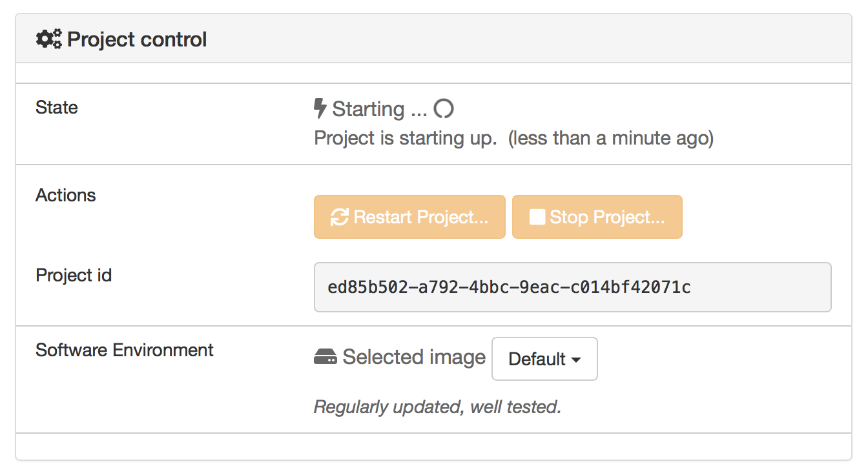Click the caret arrow on the Default dropdown

pos(576,359)
